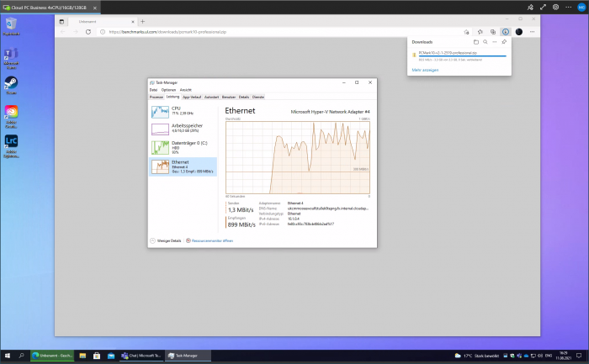Open Edge Settings and more menu
Viewport: 589px width, 364px height.
click(533, 32)
